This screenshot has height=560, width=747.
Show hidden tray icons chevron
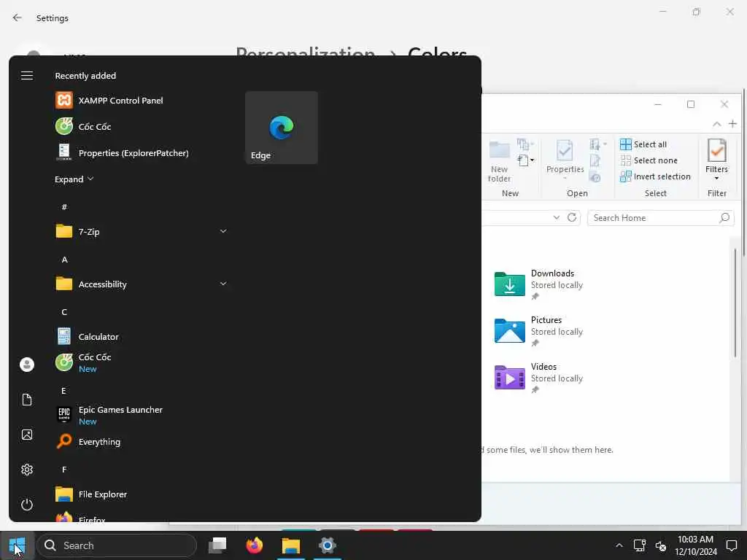click(x=619, y=545)
